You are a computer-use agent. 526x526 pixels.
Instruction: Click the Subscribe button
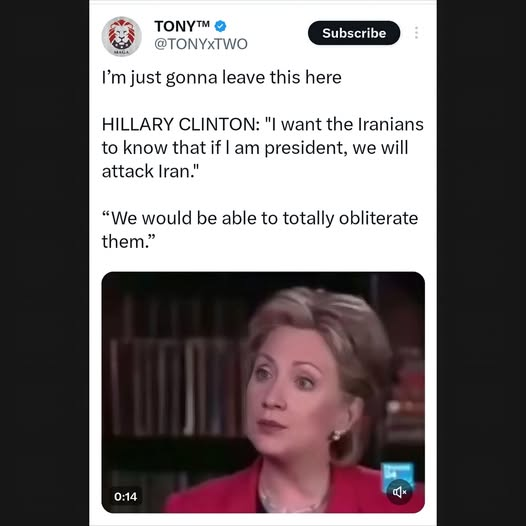click(x=354, y=33)
